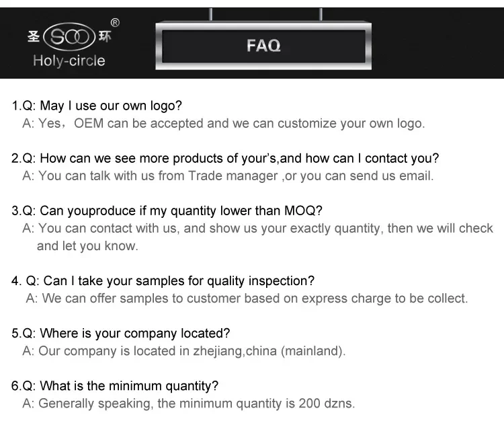Select question 2 about contacting you
This screenshot has width=504, height=421.
(225, 158)
